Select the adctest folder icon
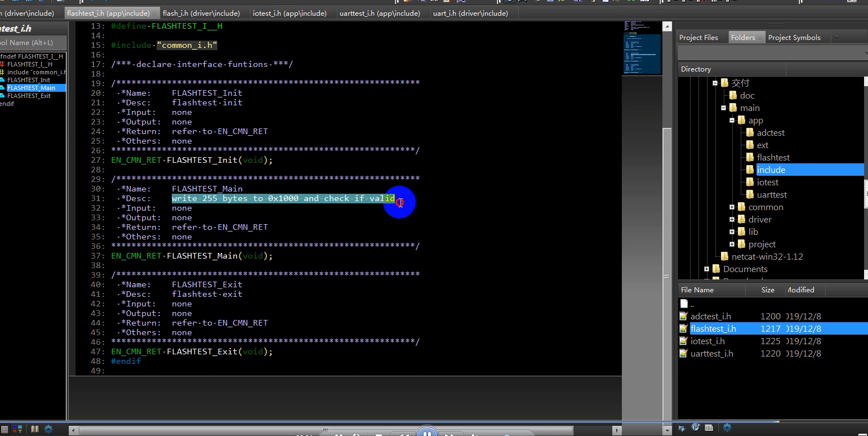868x436 pixels. [750, 132]
